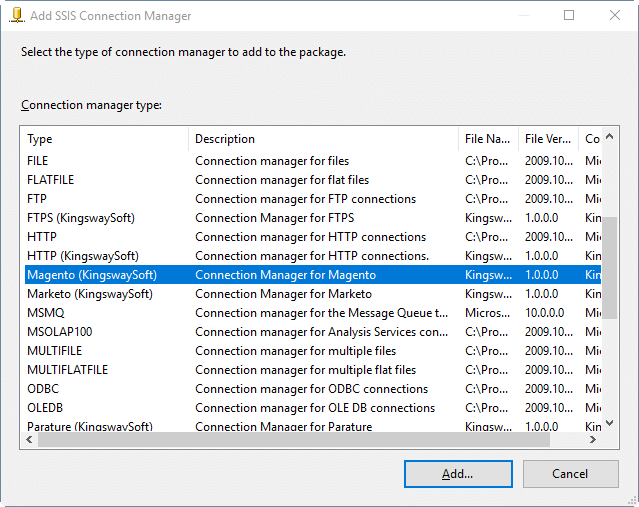Click the Micros... file name cell
The image size is (639, 507).
coord(487,313)
